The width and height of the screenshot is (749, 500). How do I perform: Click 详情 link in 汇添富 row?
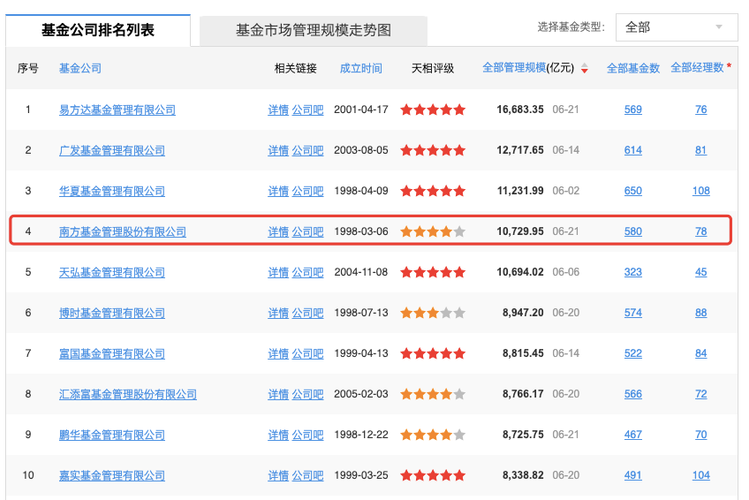[278, 394]
